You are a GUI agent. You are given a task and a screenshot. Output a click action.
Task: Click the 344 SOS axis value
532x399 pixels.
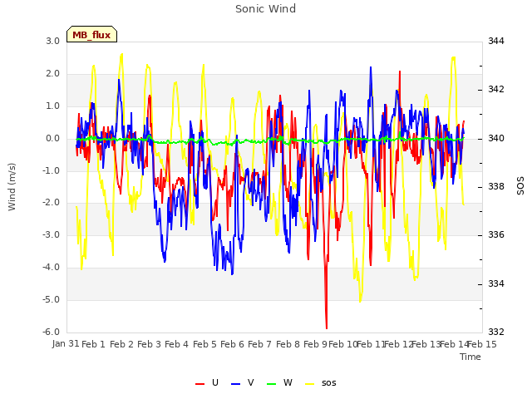pyautogui.click(x=496, y=42)
